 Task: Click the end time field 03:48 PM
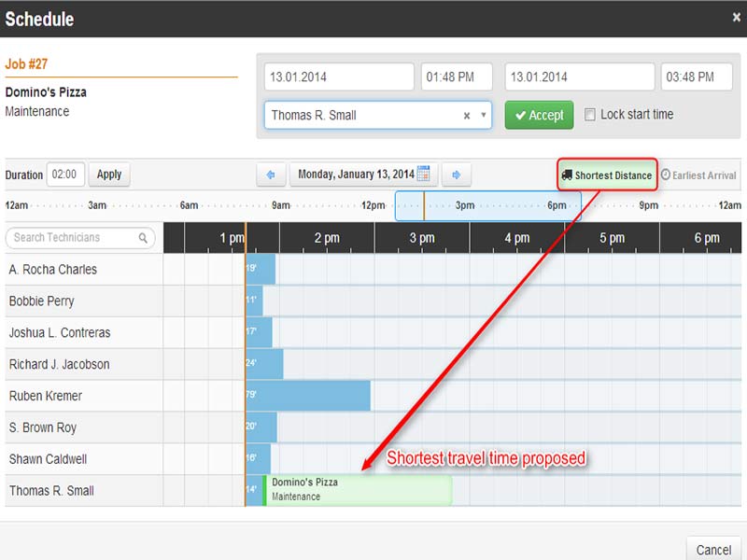696,77
